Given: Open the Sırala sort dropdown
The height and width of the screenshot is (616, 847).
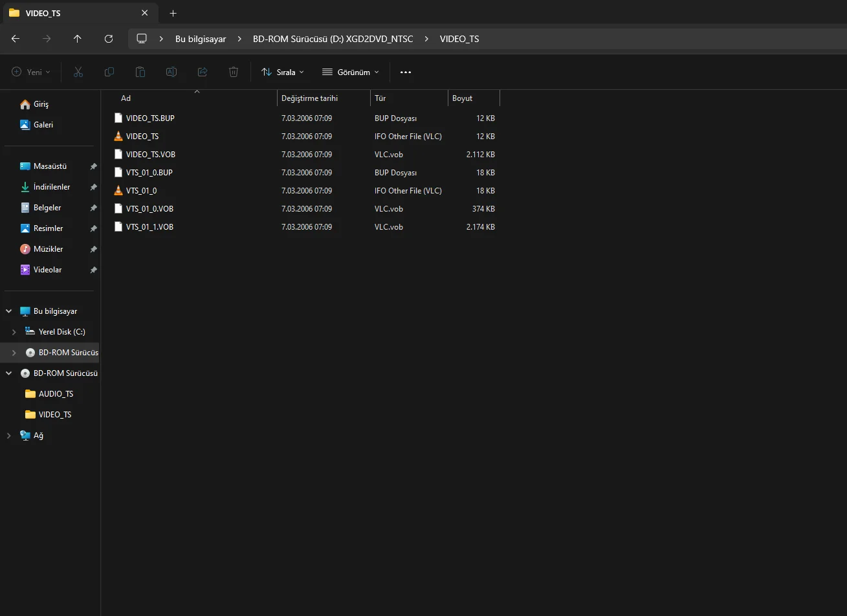Looking at the screenshot, I should [x=282, y=72].
